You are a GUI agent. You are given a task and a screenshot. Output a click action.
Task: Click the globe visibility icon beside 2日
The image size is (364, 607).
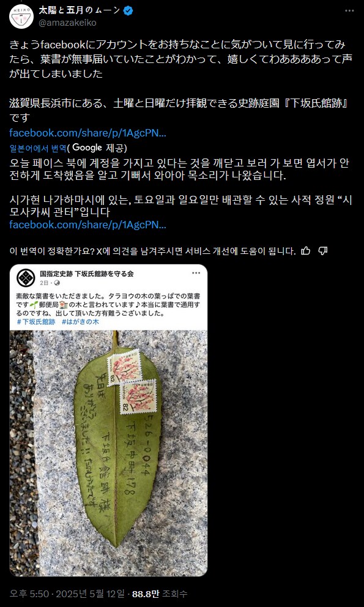pyautogui.click(x=58, y=283)
